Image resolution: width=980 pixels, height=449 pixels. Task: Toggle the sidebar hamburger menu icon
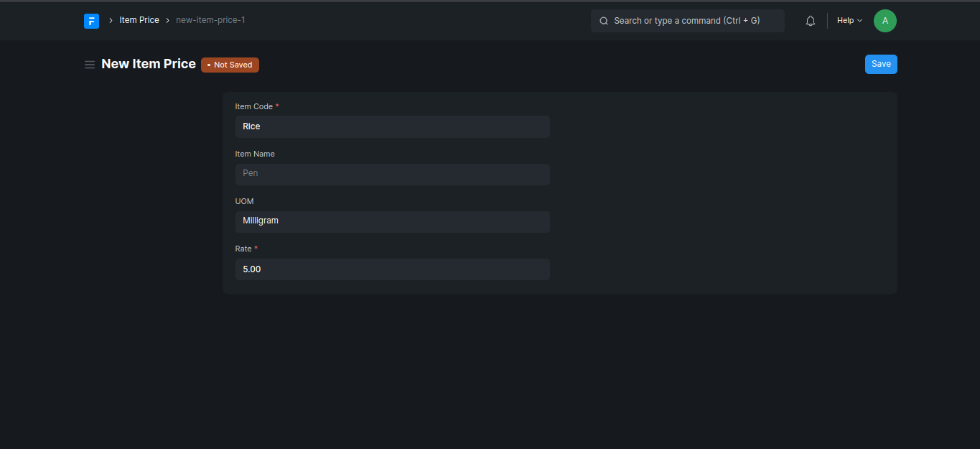(x=90, y=65)
